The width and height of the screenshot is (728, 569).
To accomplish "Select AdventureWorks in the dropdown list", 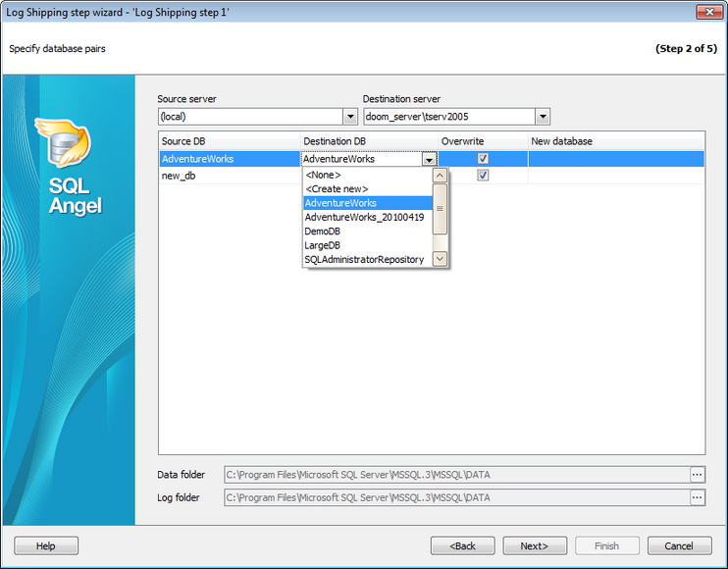I will pos(368,203).
